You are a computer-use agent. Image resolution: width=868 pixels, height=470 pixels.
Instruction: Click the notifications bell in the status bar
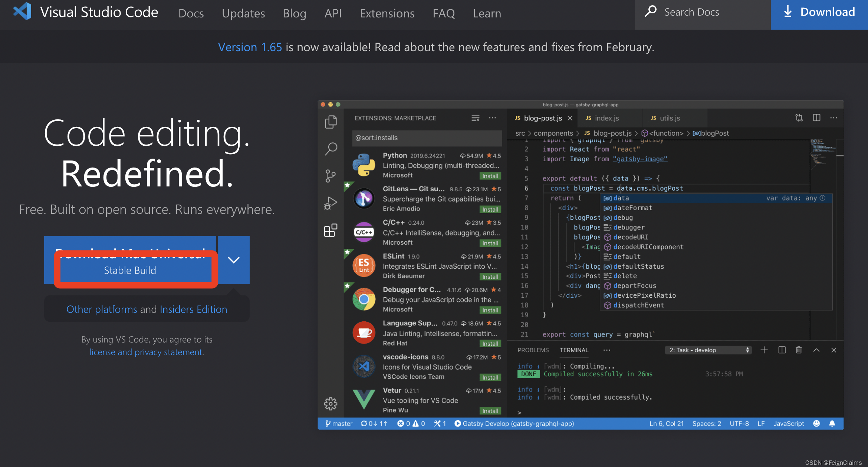pyautogui.click(x=832, y=423)
